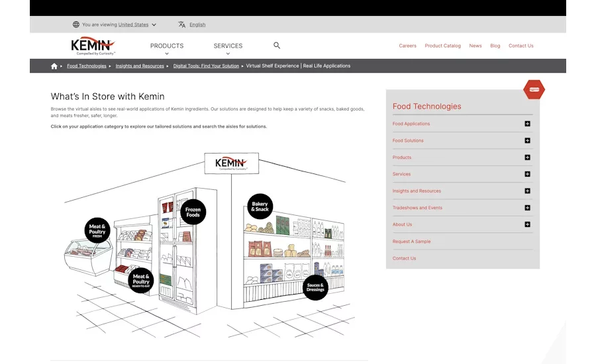This screenshot has width=596, height=364.
Task: Select Meat & Poultry Ready-to-Eat hotspot
Action: 141,281
